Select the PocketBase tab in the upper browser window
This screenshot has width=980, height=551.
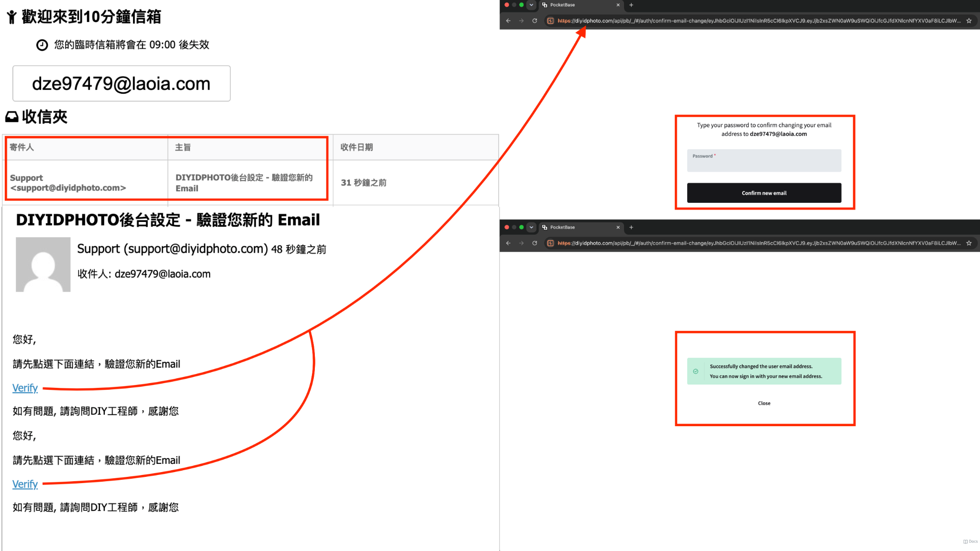click(x=580, y=5)
